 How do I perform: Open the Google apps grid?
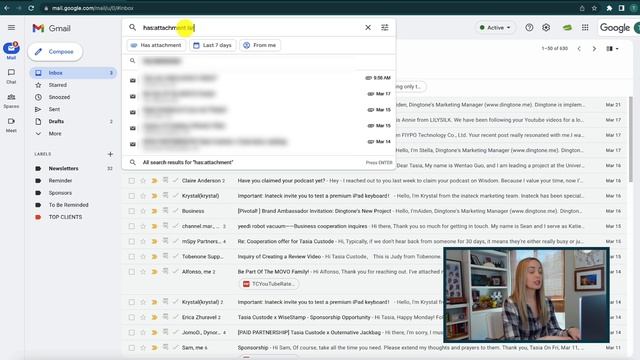pos(585,27)
